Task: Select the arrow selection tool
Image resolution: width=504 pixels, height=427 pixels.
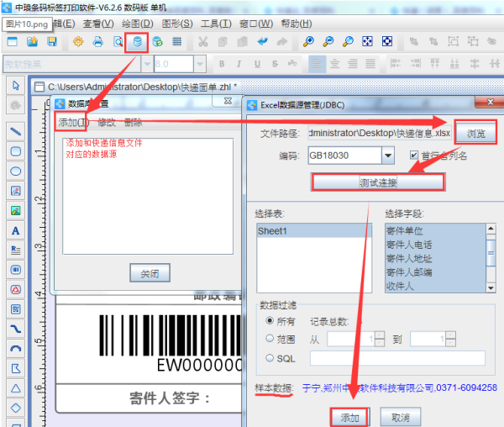Action: coord(15,86)
